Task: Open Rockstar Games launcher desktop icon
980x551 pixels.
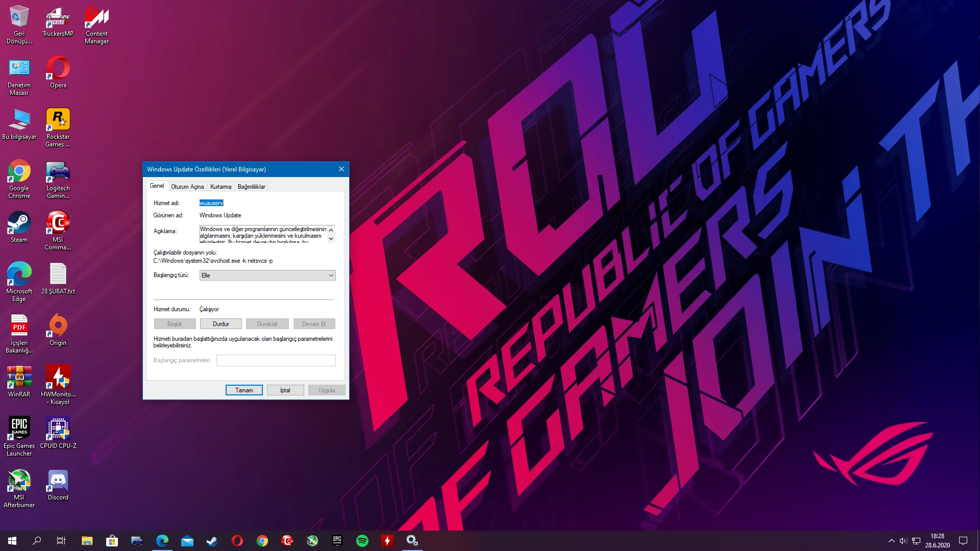Action: coord(58,128)
